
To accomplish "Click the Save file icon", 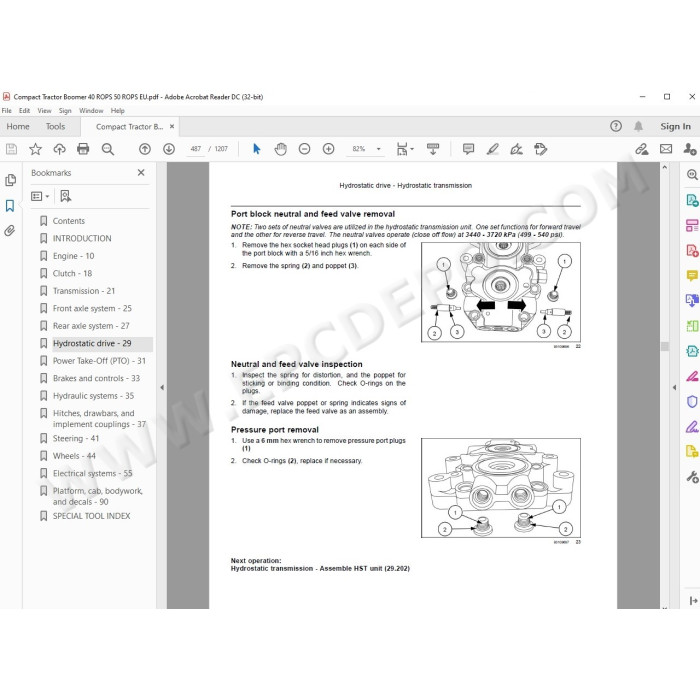I will coord(12,149).
